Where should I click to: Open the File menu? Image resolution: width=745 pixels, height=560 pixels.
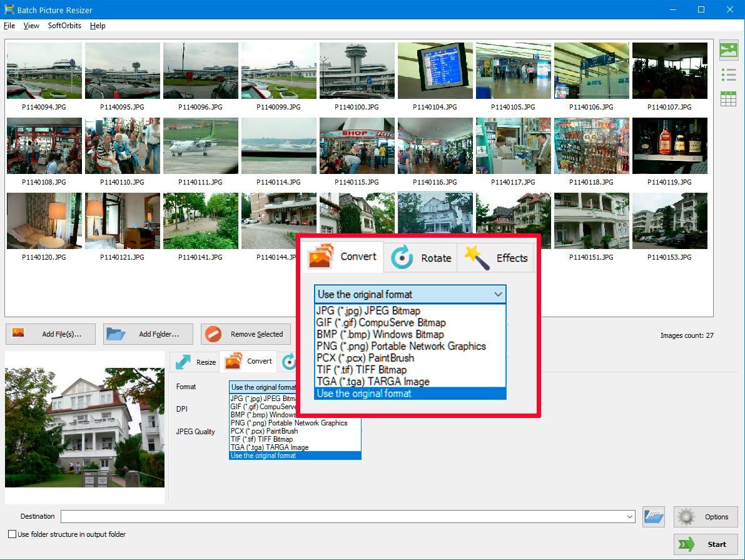[x=9, y=26]
